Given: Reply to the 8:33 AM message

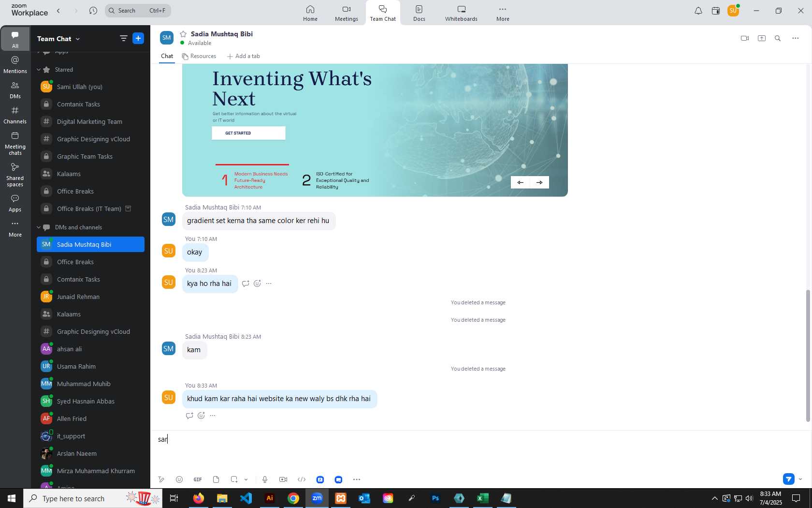Looking at the screenshot, I should click(x=189, y=416).
